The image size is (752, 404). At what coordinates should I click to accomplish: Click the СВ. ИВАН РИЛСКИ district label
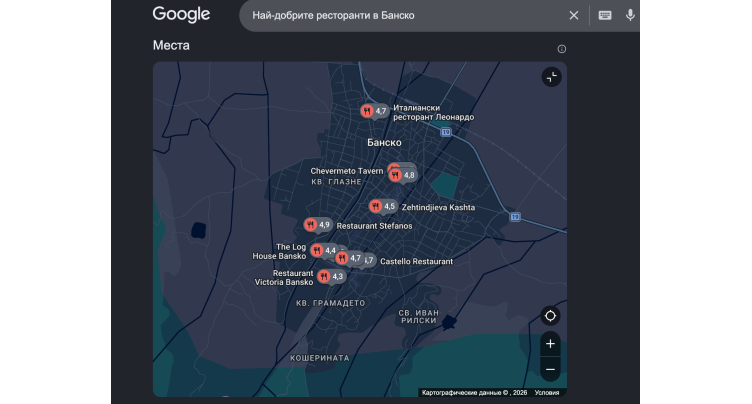(x=419, y=317)
